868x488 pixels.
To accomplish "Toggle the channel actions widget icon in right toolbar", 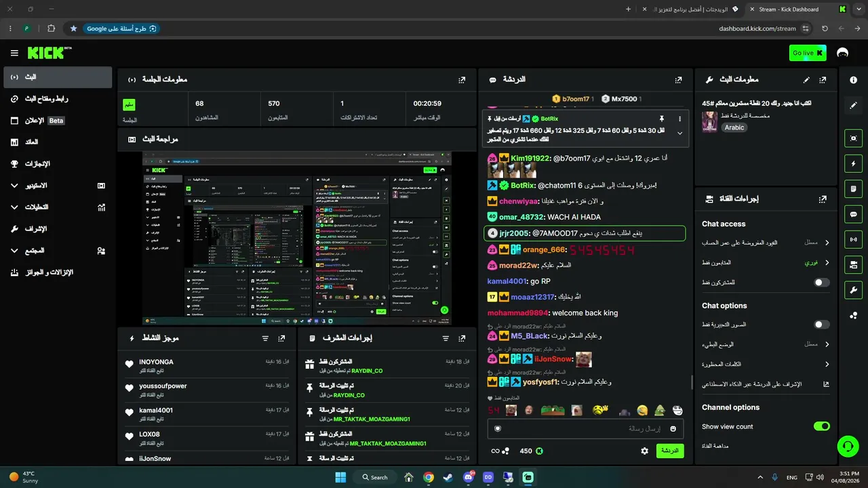I will point(853,264).
